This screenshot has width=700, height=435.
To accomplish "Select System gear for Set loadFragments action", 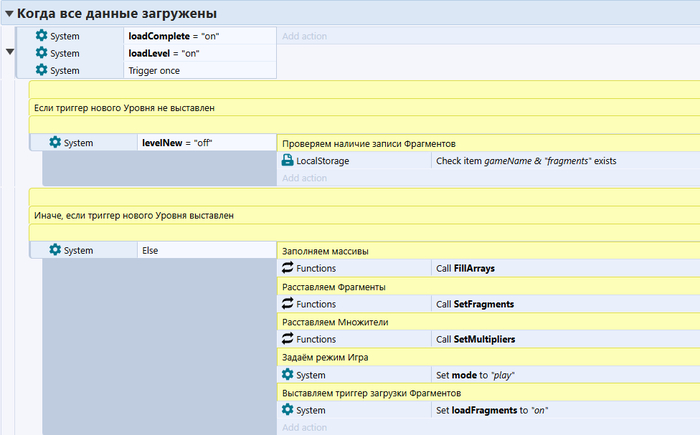I will tap(288, 410).
